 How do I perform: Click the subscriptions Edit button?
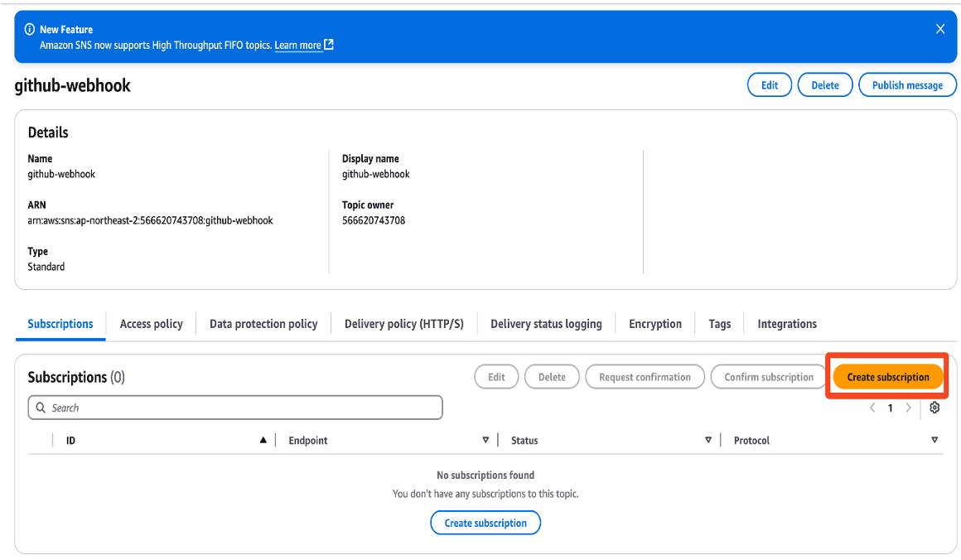click(496, 377)
